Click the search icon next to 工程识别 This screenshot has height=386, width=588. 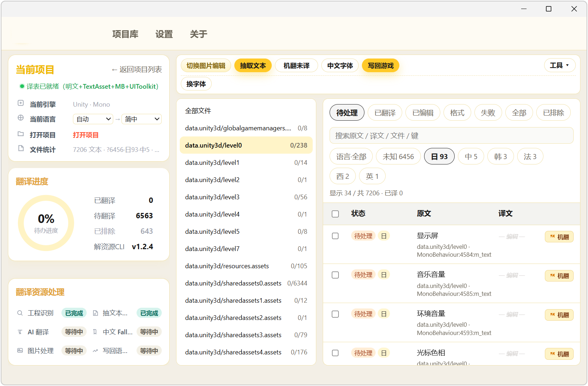point(20,313)
